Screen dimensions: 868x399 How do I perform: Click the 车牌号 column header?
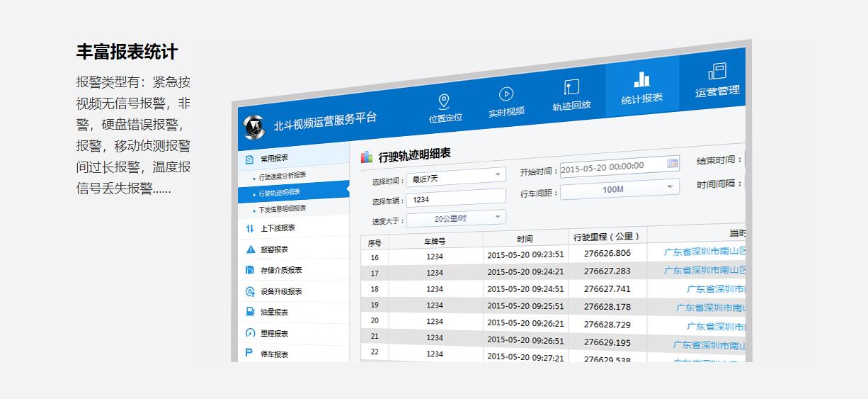(435, 242)
